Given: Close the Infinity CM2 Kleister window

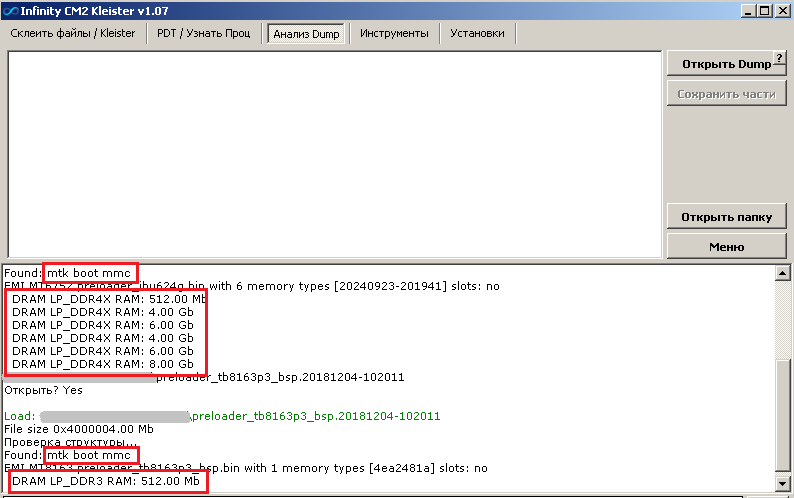Looking at the screenshot, I should click(781, 10).
